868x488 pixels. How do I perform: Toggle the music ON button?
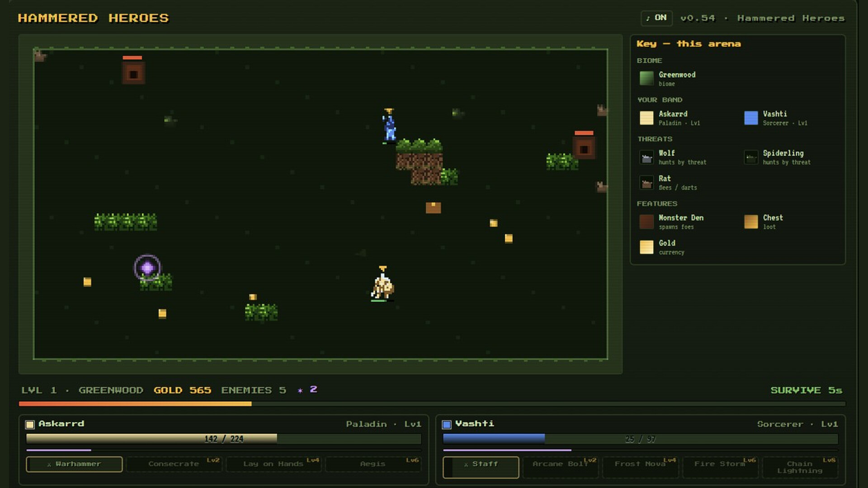(x=656, y=18)
